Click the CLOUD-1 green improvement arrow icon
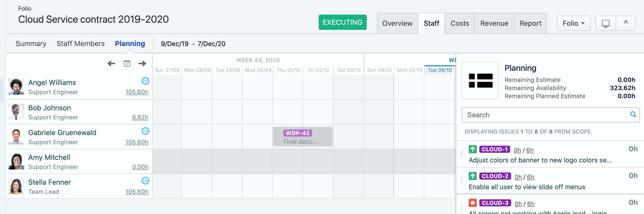644x214 pixels. pyautogui.click(x=473, y=149)
